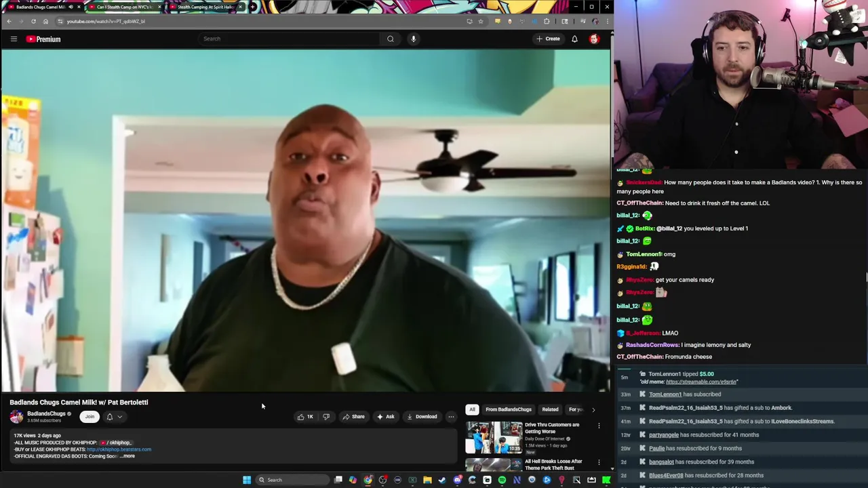This screenshot has width=868, height=488.
Task: Expand description with ...more
Action: 127,456
